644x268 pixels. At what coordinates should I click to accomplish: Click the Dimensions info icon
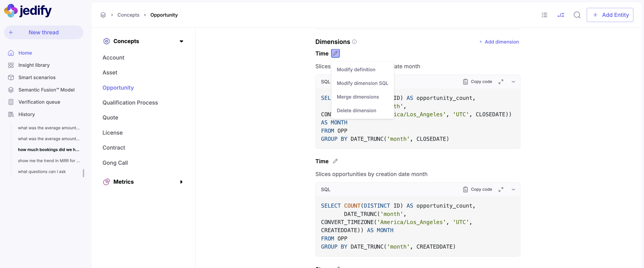click(354, 42)
